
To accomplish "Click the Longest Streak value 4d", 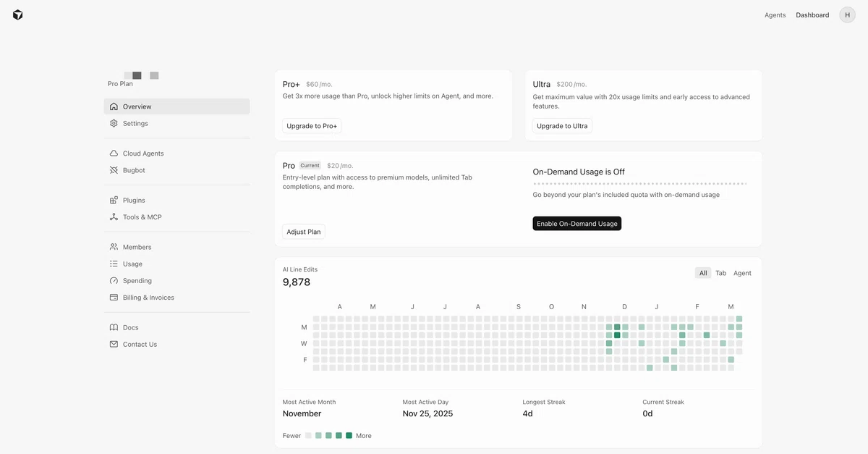I will (x=528, y=413).
